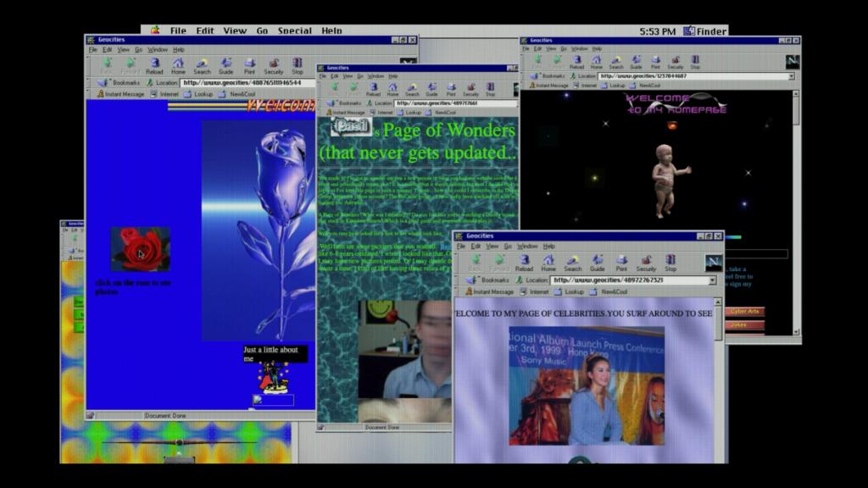Click the Print icon in the celebrities window
This screenshot has width=868, height=488.
click(621, 260)
